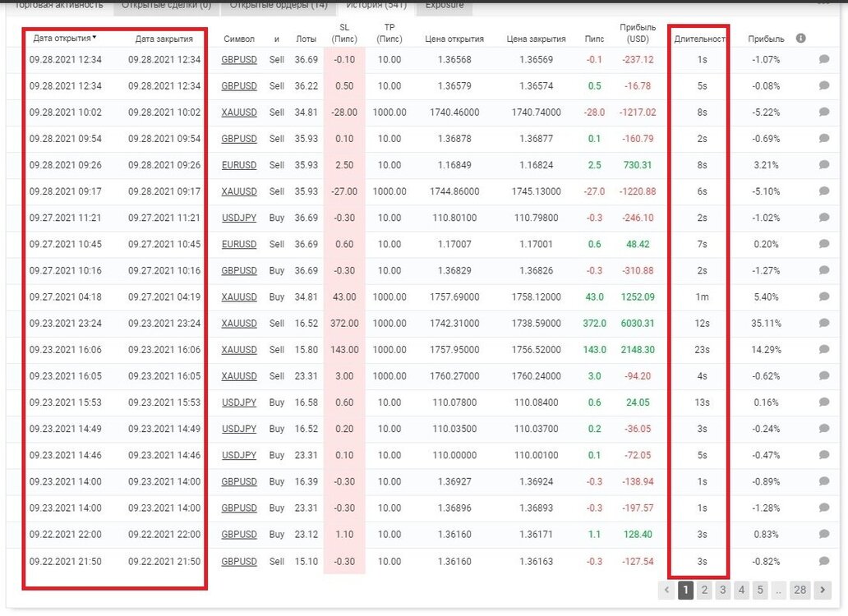Go to the next page with right arrow

823,590
